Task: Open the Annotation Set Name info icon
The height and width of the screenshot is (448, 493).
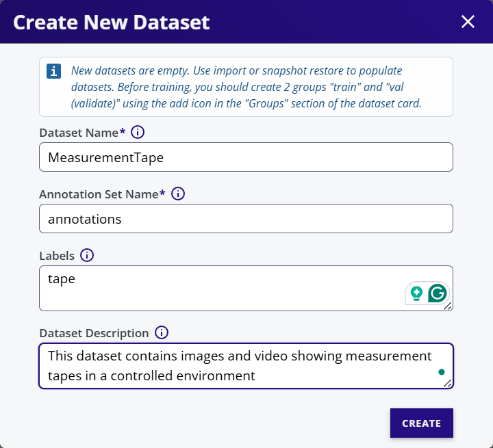Action: coord(178,194)
